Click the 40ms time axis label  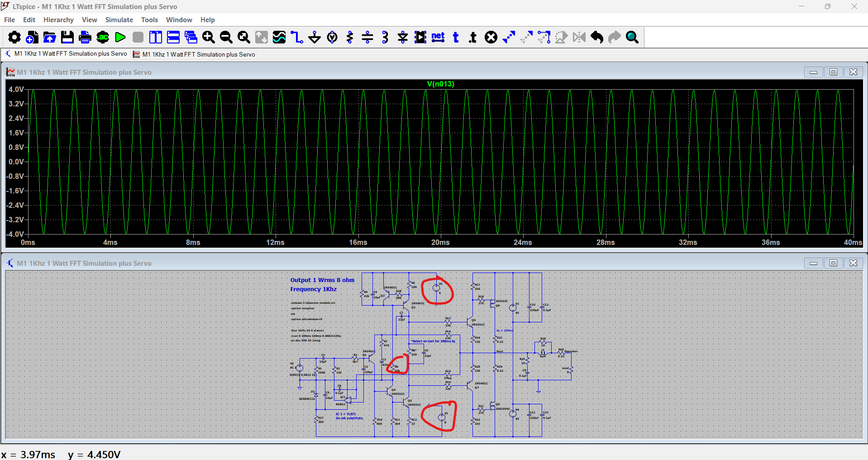pos(853,243)
